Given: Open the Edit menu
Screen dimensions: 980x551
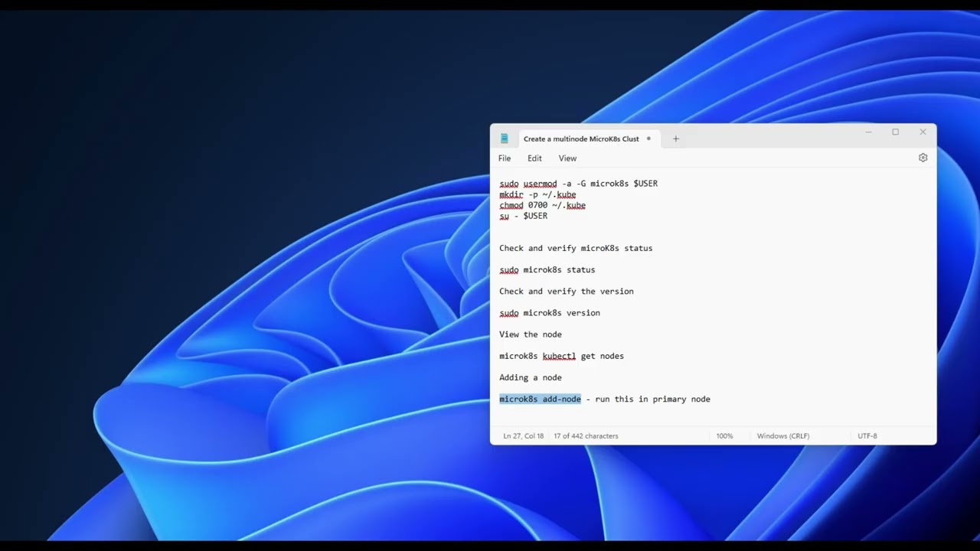Looking at the screenshot, I should (x=534, y=158).
